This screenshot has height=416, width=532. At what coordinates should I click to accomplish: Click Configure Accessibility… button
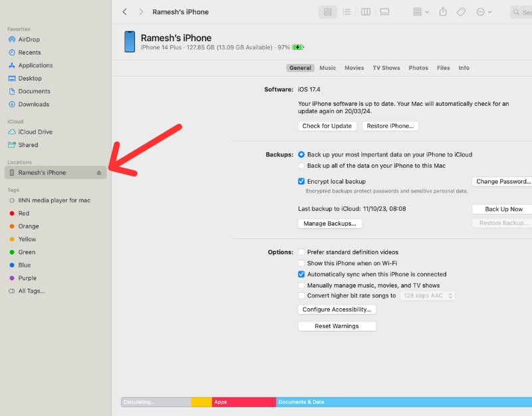tap(336, 310)
